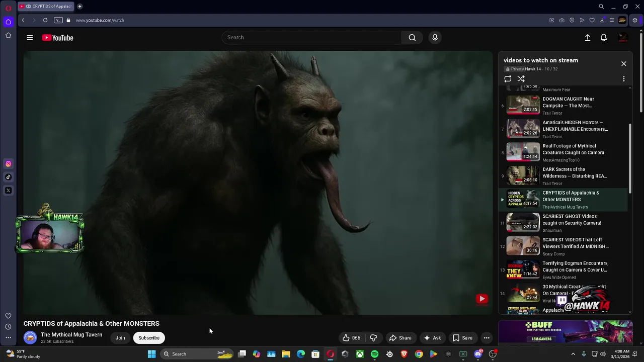Image resolution: width=644 pixels, height=362 pixels.
Task: Switch to the CRYPTIDS of Appalachia tab
Action: point(45,7)
